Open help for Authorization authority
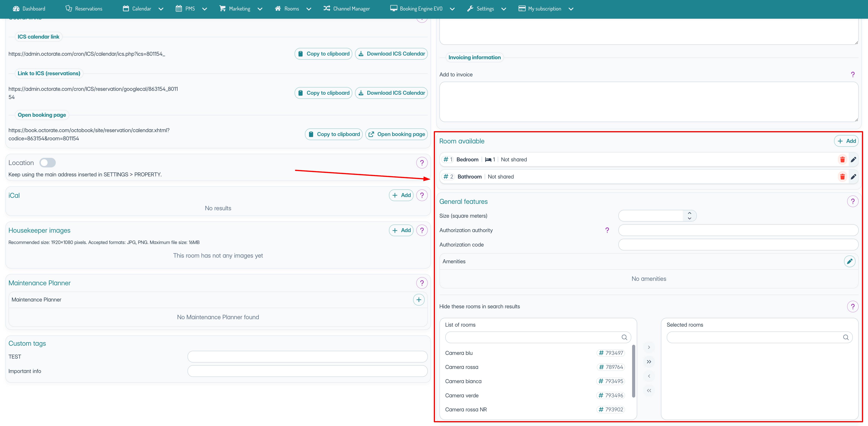 point(607,230)
